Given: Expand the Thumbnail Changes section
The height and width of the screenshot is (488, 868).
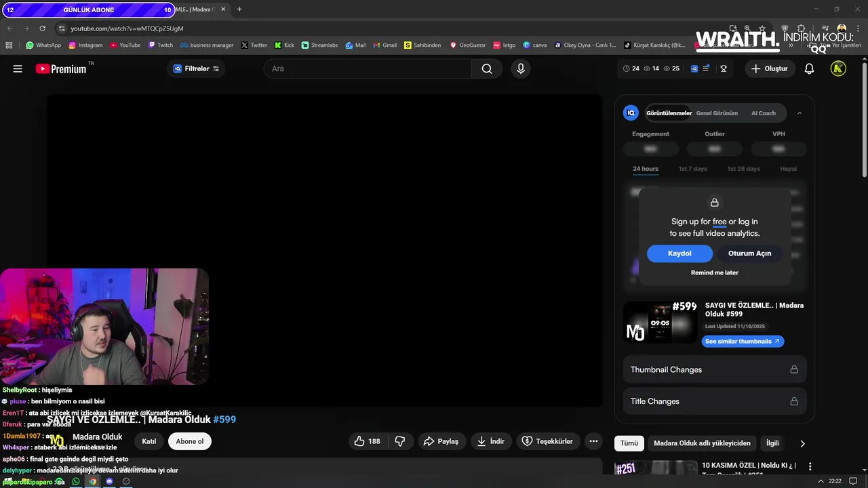Looking at the screenshot, I should point(714,369).
